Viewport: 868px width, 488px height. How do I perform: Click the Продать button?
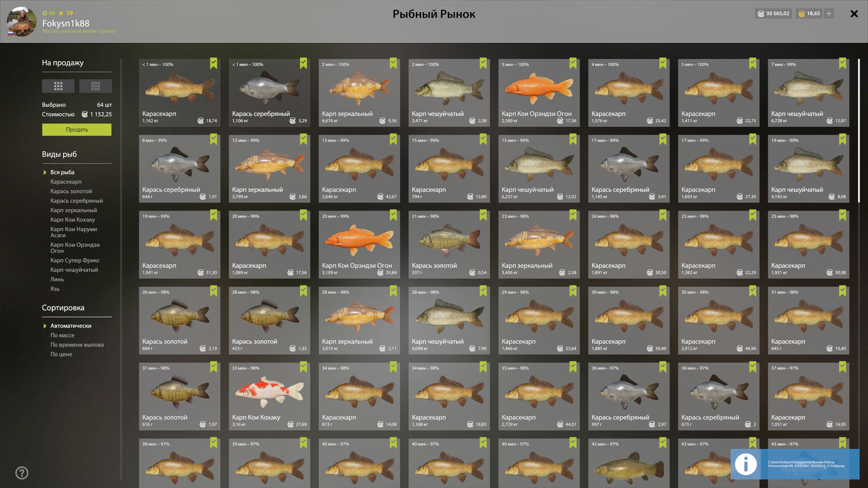point(77,129)
